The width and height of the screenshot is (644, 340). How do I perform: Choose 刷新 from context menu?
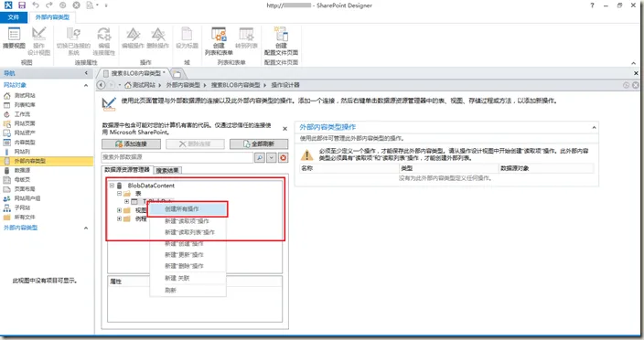click(188, 290)
